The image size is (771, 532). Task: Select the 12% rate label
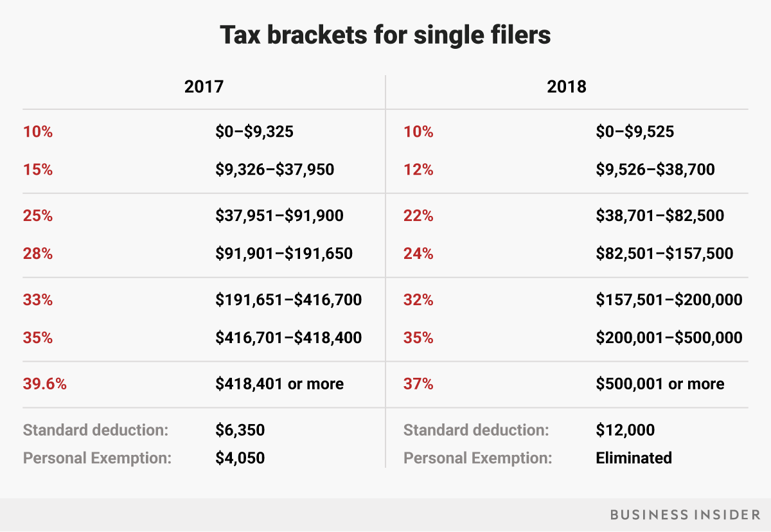pos(418,170)
